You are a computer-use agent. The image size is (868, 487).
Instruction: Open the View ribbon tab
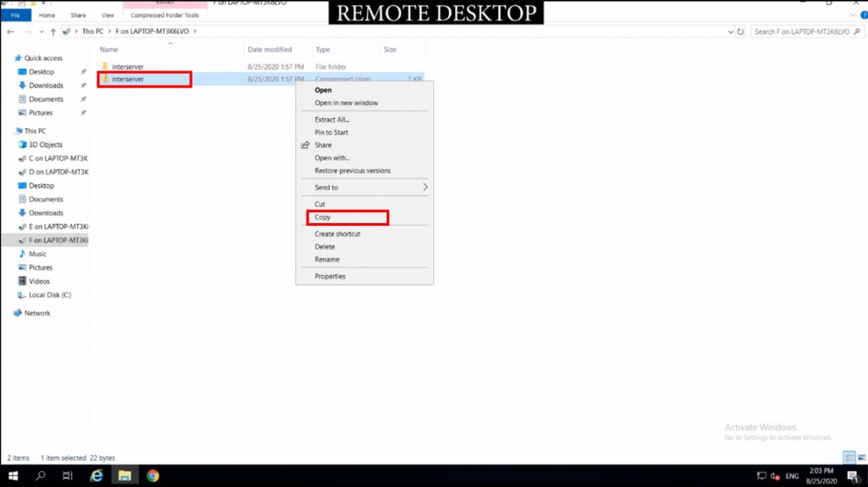pos(108,15)
